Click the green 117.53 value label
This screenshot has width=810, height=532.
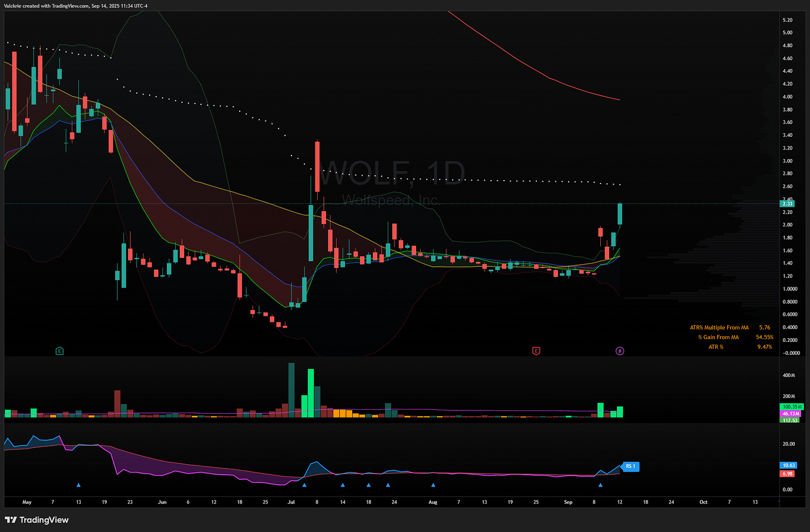click(x=791, y=420)
